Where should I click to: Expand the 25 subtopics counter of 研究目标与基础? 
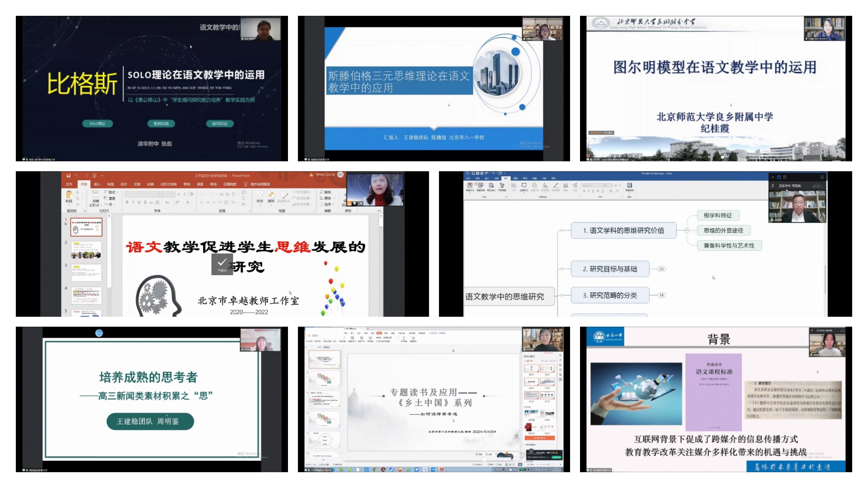661,269
